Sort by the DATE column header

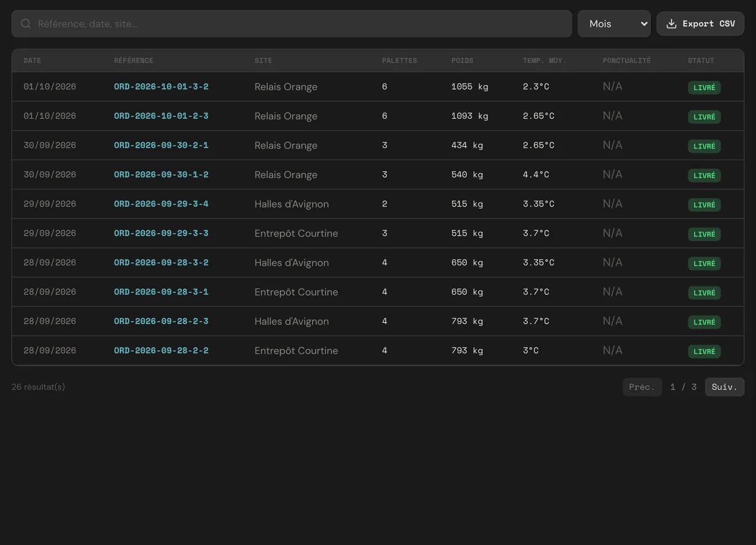[32, 60]
